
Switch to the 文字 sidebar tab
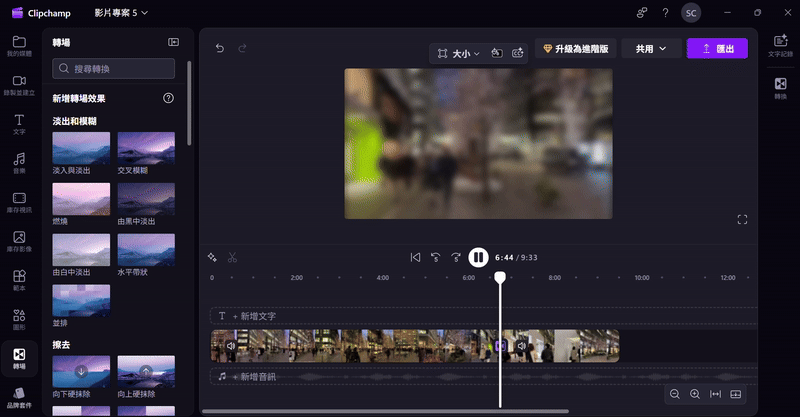coord(19,124)
